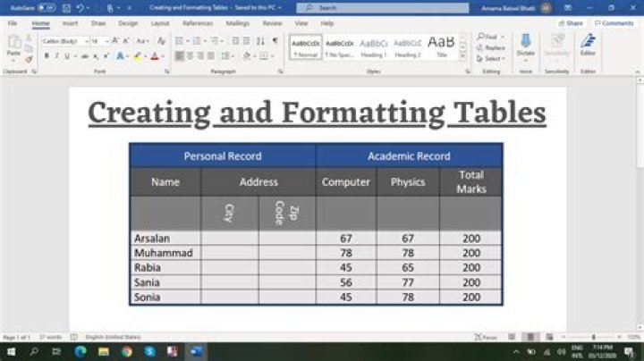Click the Borders icon
Image resolution: width=644 pixels, height=361 pixels.
[x=264, y=56]
